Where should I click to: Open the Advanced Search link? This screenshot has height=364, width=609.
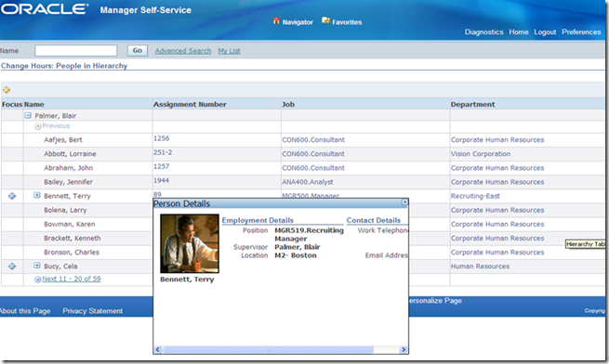coord(183,51)
